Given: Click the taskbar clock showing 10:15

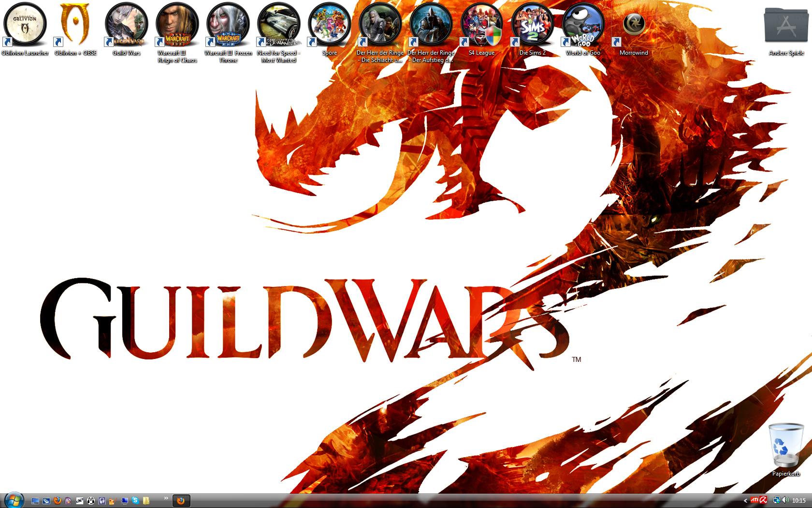Looking at the screenshot, I should 799,501.
